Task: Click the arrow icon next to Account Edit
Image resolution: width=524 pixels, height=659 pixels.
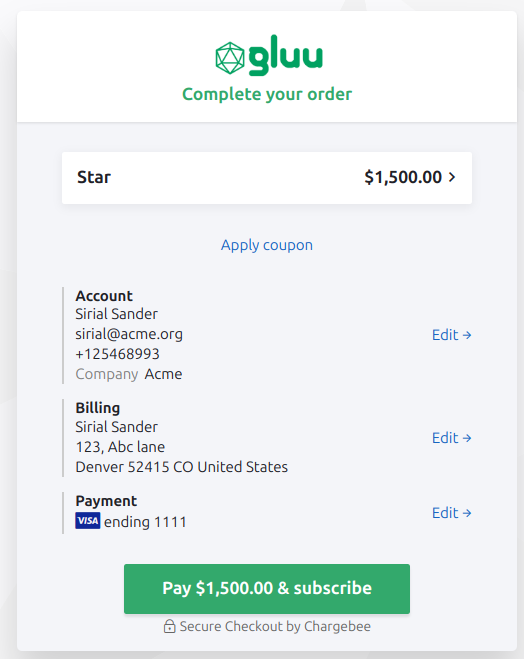Action: [467, 335]
